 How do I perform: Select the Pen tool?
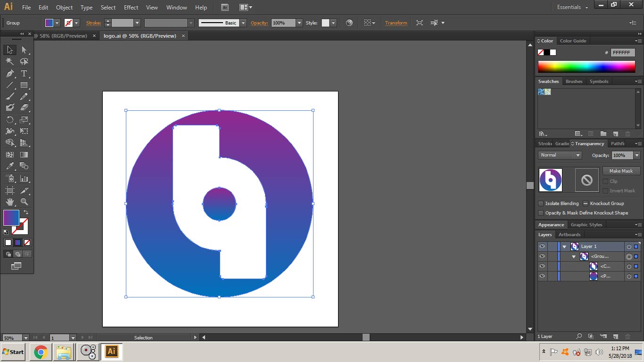[x=9, y=74]
